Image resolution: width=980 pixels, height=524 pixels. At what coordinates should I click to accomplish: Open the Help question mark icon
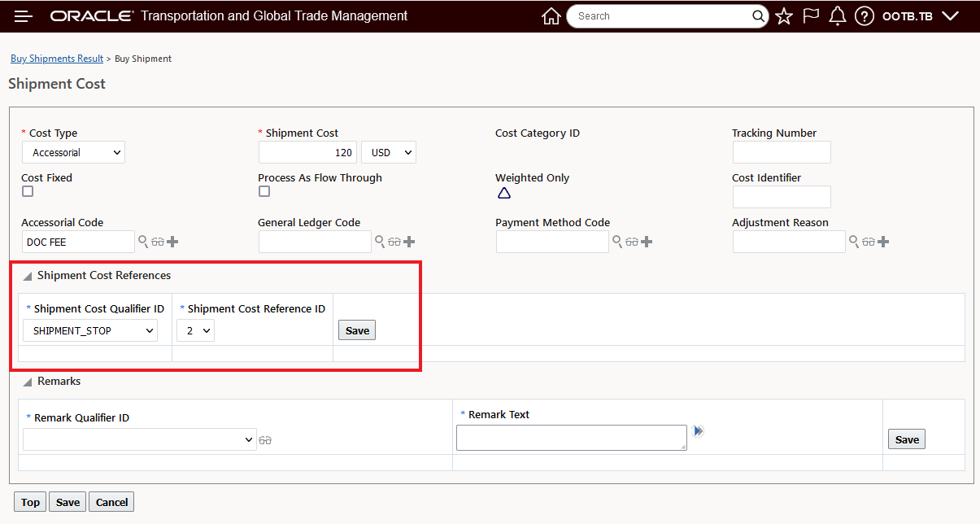[x=865, y=16]
